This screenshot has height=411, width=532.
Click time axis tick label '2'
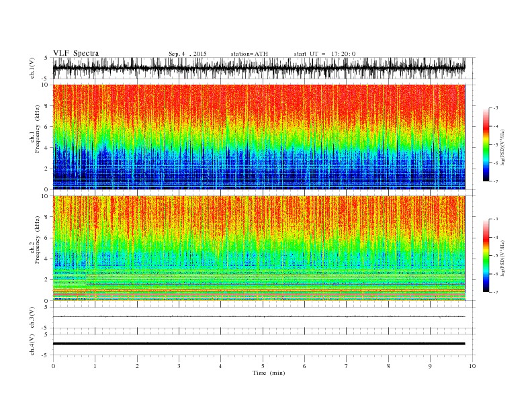pyautogui.click(x=137, y=366)
